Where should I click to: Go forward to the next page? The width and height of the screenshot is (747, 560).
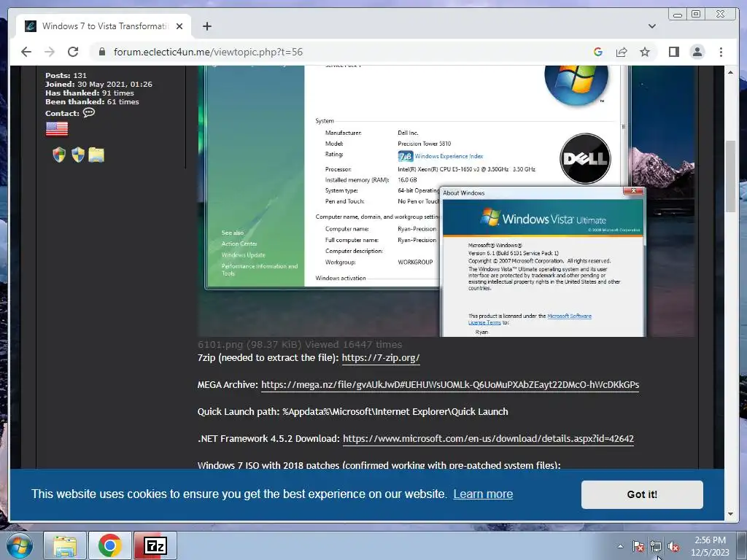[x=50, y=52]
